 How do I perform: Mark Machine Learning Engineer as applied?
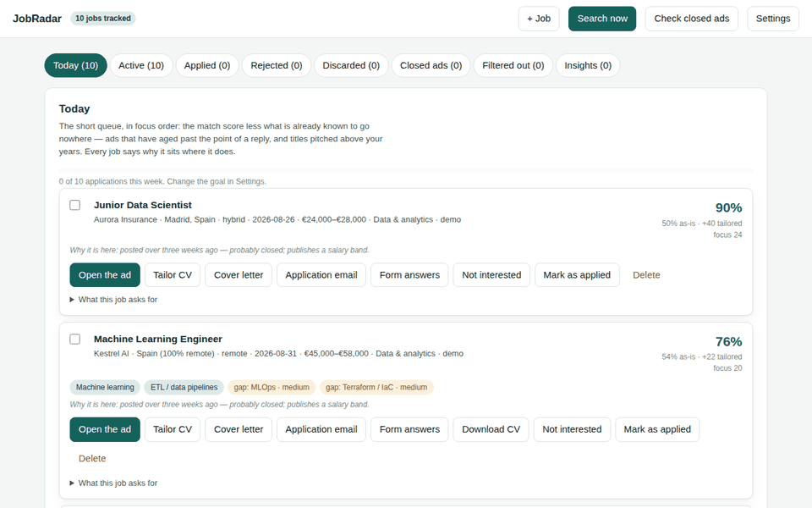point(657,429)
